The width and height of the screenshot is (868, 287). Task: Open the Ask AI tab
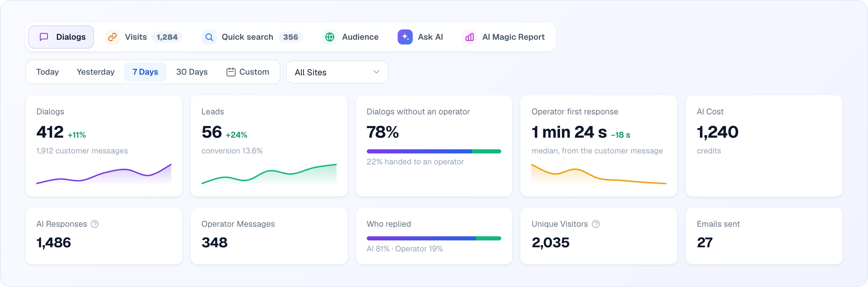pyautogui.click(x=420, y=37)
